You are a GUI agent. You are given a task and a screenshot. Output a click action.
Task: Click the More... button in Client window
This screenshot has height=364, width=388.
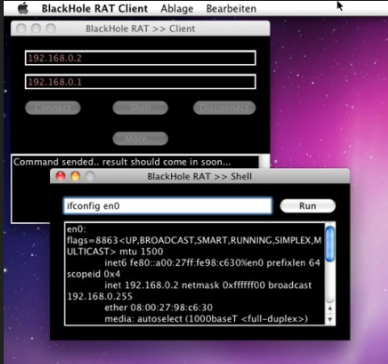tap(140, 138)
